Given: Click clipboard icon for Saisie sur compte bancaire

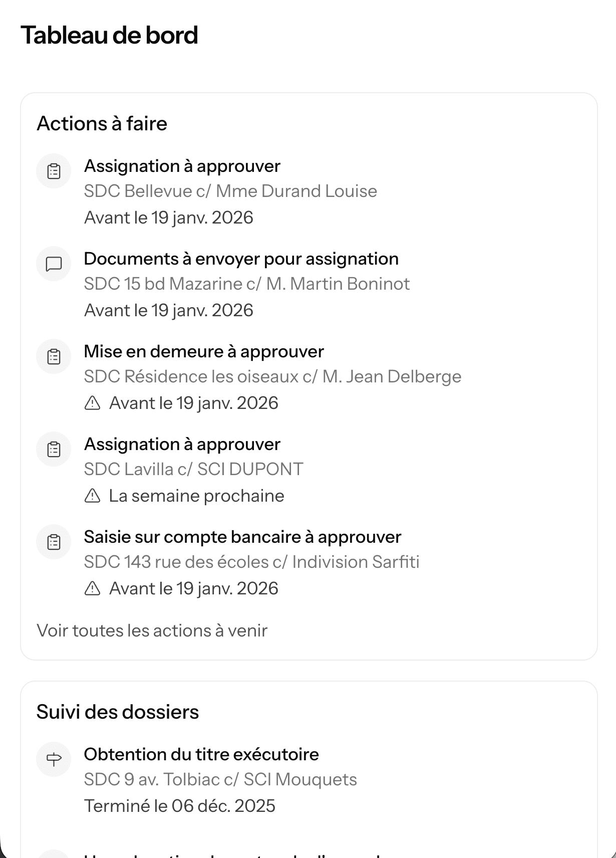Looking at the screenshot, I should pos(54,542).
